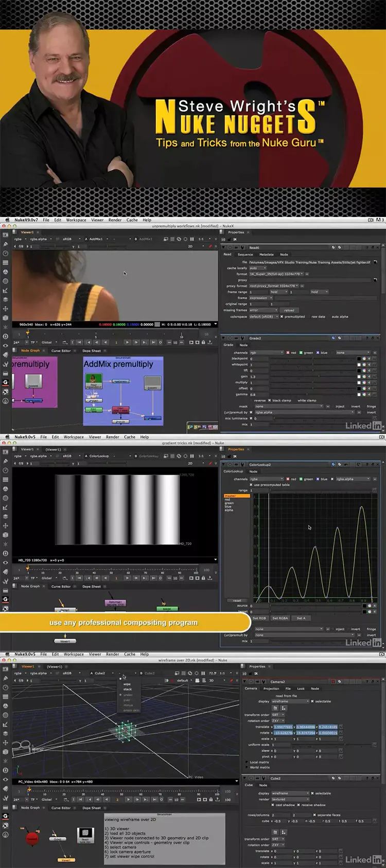Click Viewer1 tab in unpremultiply workflows window
This screenshot has width=386, height=868.
27,232
